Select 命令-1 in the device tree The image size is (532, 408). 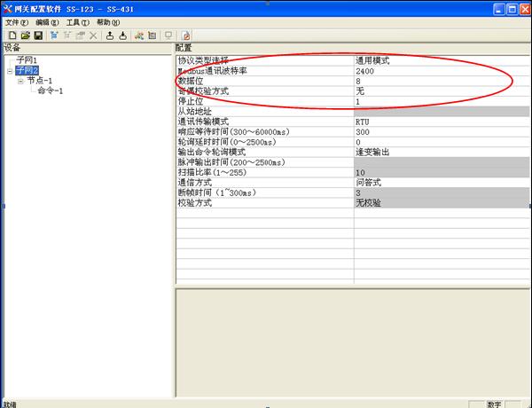pos(50,90)
